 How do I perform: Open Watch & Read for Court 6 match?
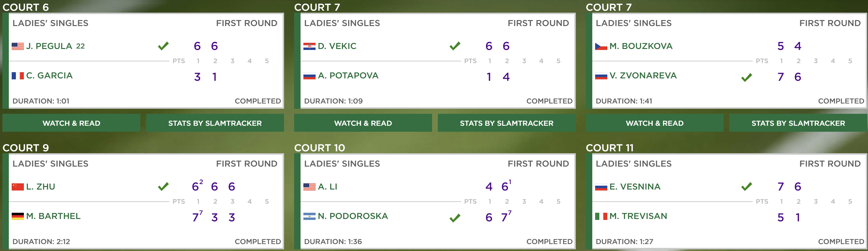[x=71, y=123]
